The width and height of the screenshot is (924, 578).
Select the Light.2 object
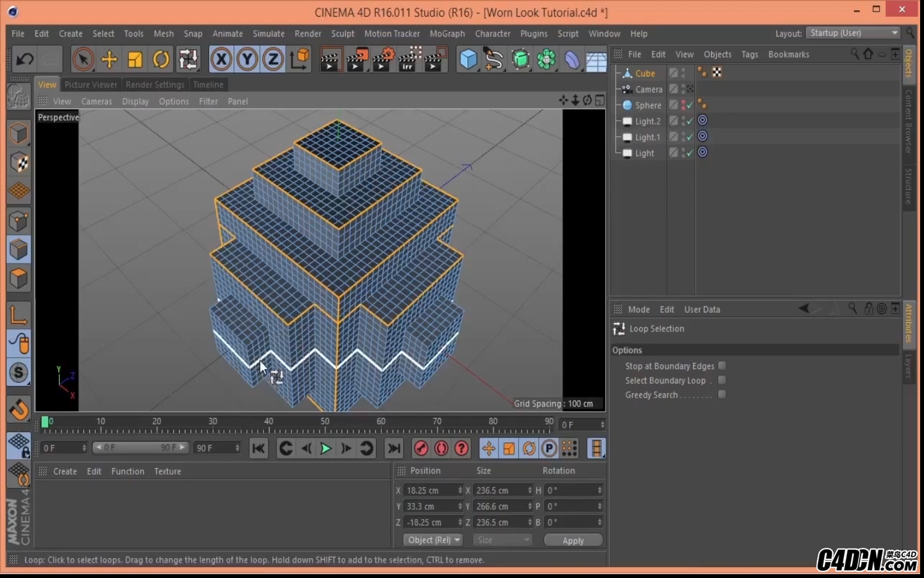(x=647, y=121)
